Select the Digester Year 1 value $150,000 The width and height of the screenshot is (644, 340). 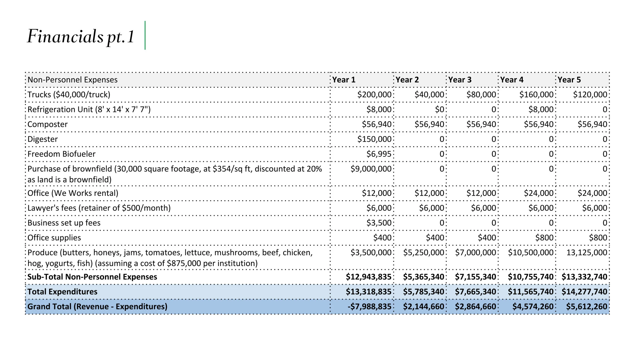click(374, 139)
